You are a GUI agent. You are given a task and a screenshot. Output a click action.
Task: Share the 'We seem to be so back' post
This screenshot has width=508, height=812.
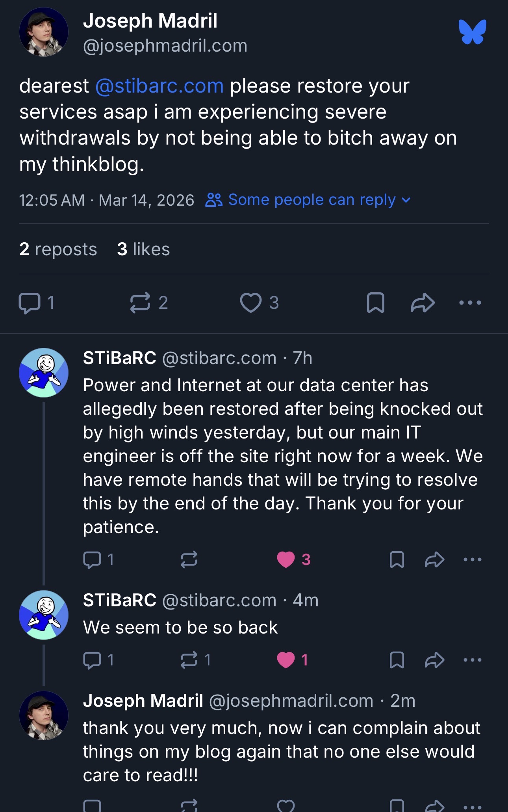click(x=434, y=660)
